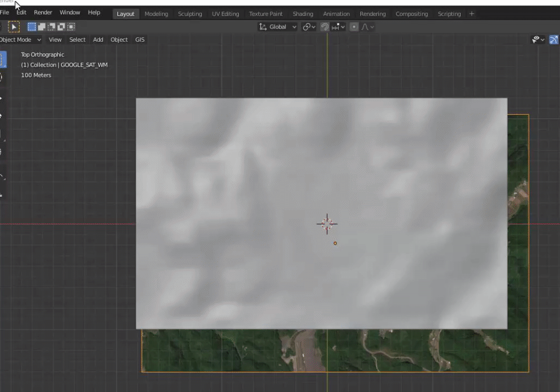Switch to the Shading workspace tab
Viewport: 560px width, 392px height.
coord(303,14)
